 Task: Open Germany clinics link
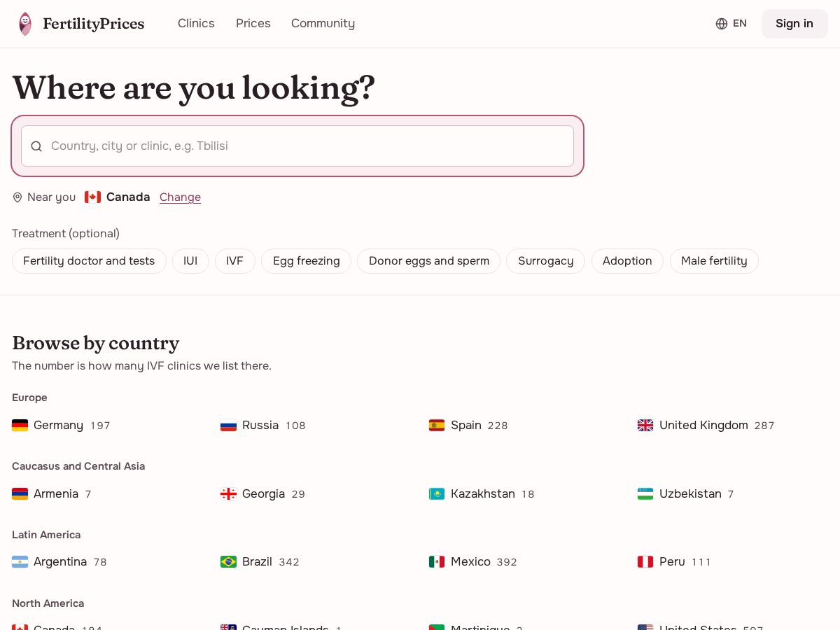pos(61,426)
